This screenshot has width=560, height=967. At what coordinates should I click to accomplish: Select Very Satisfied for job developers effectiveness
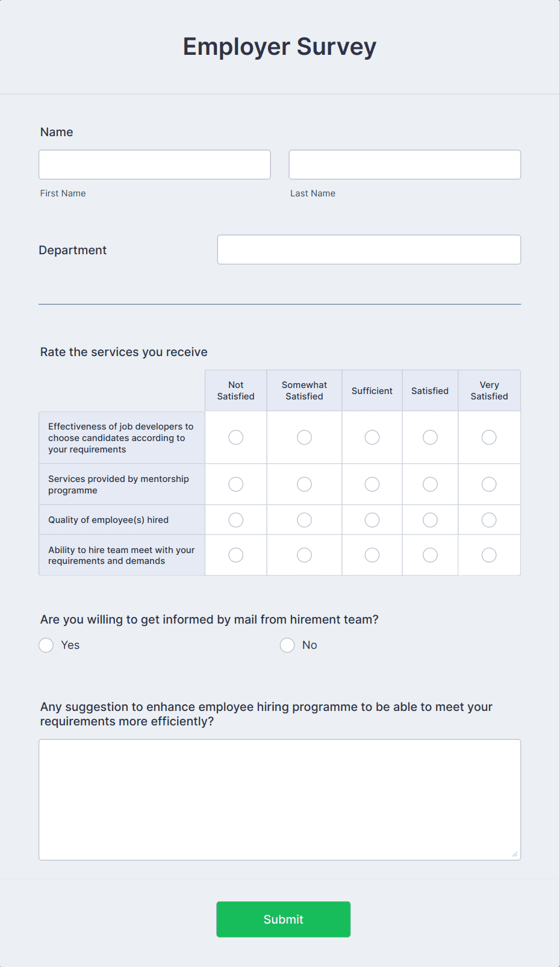pyautogui.click(x=489, y=437)
